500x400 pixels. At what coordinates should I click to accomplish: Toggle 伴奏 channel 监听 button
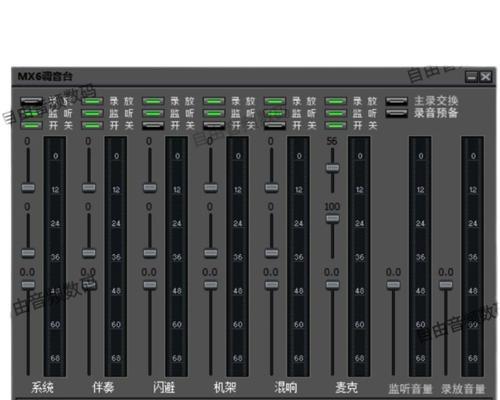tap(92, 113)
